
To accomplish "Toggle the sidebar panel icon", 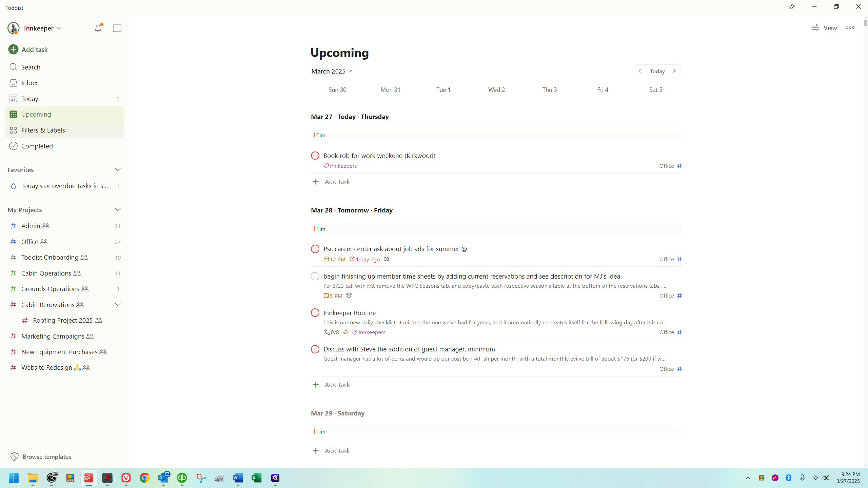I will point(117,28).
